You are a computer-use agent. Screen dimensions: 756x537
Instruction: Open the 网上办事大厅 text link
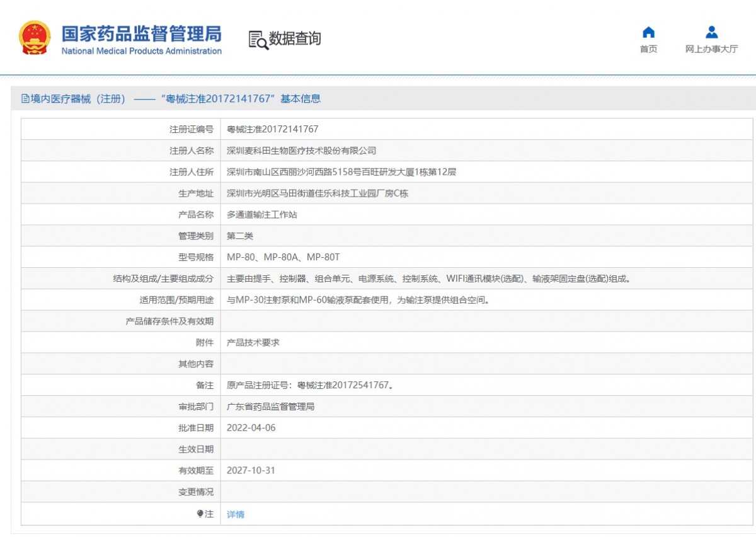[711, 49]
